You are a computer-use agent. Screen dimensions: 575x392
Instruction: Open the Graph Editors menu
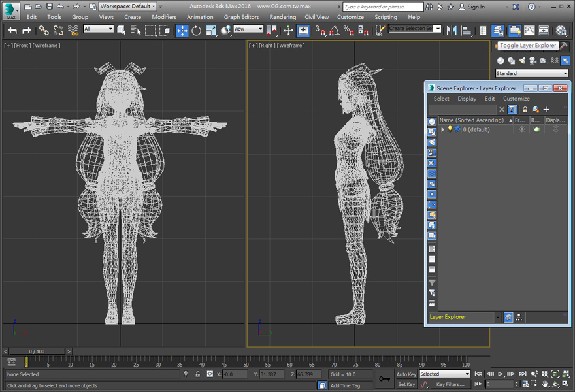(241, 17)
